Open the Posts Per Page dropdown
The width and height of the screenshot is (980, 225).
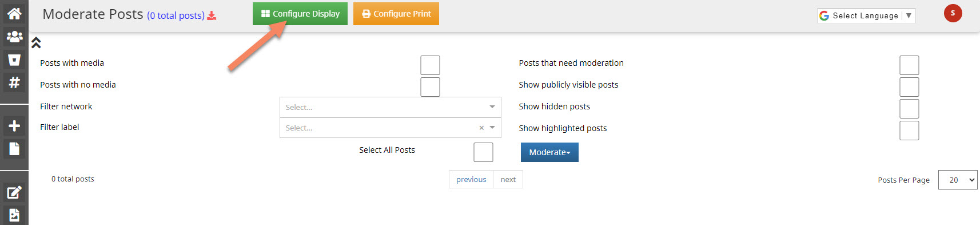pyautogui.click(x=958, y=180)
